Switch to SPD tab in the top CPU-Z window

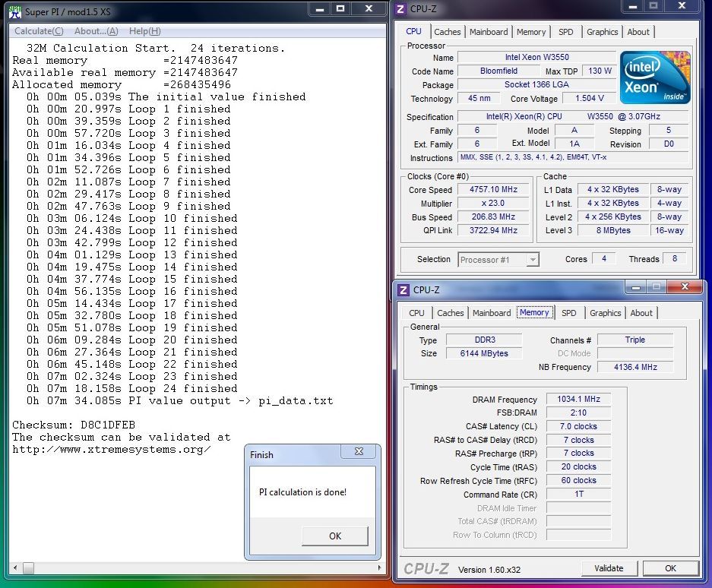[x=565, y=32]
